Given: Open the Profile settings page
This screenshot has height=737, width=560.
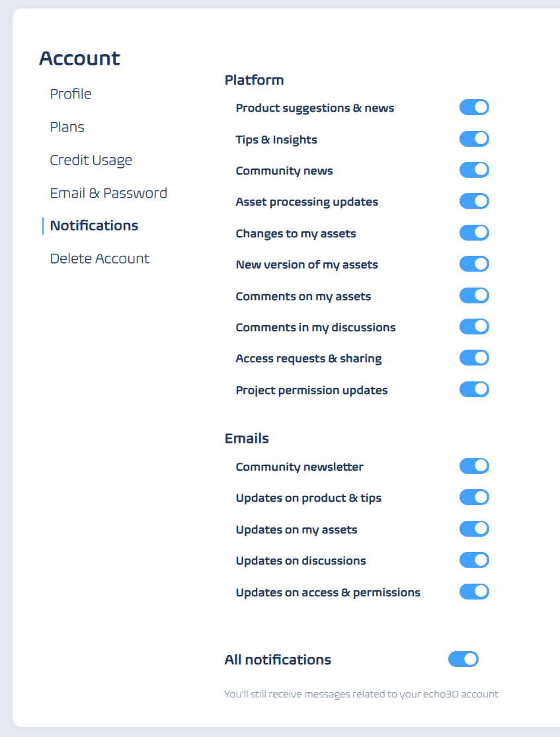Looking at the screenshot, I should pyautogui.click(x=71, y=94).
